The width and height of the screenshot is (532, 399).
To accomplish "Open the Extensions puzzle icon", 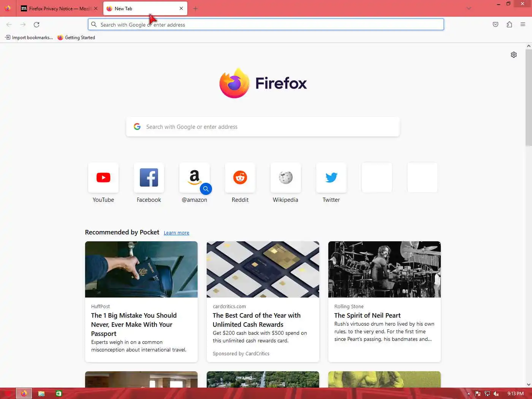I will click(x=509, y=25).
